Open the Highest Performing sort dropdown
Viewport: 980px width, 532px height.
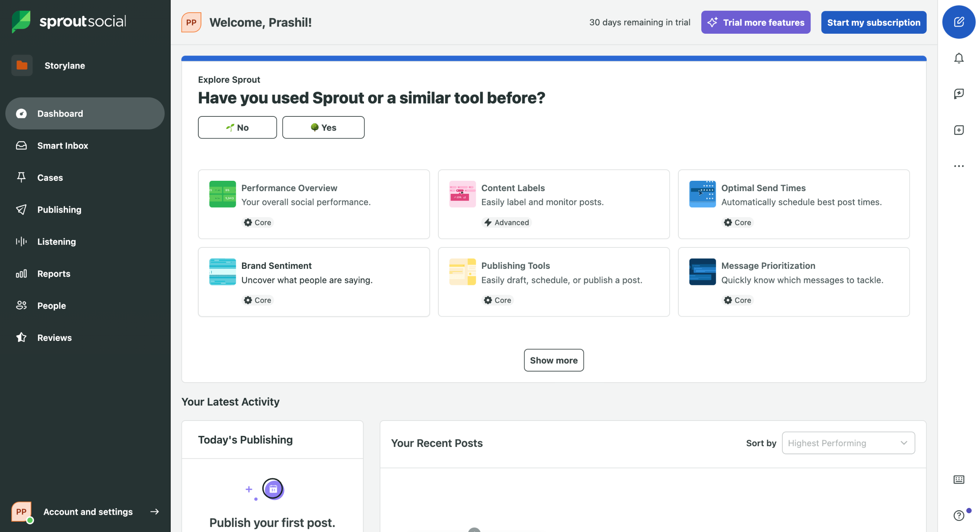tap(848, 443)
